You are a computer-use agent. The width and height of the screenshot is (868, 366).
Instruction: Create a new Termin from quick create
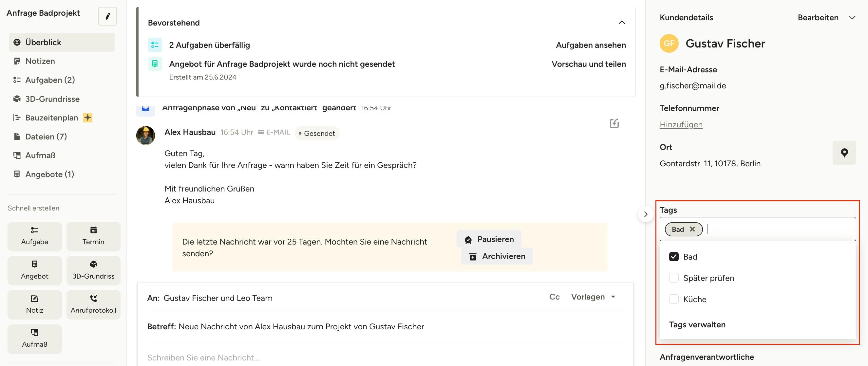pyautogui.click(x=93, y=236)
